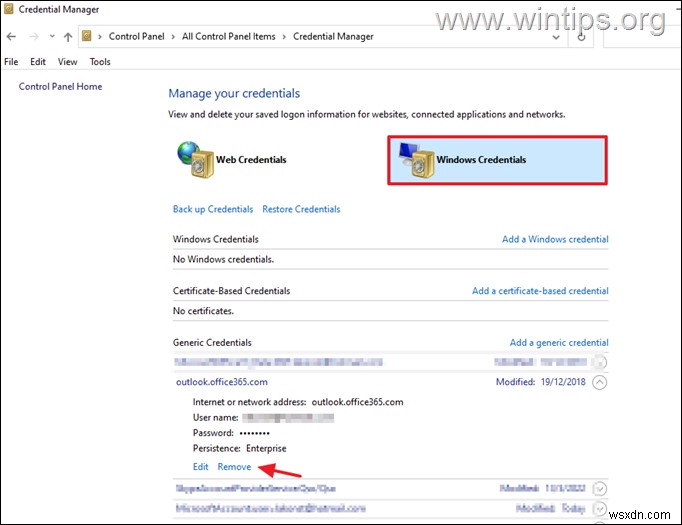682x525 pixels.
Task: Click Add a Windows credential
Action: (x=555, y=239)
